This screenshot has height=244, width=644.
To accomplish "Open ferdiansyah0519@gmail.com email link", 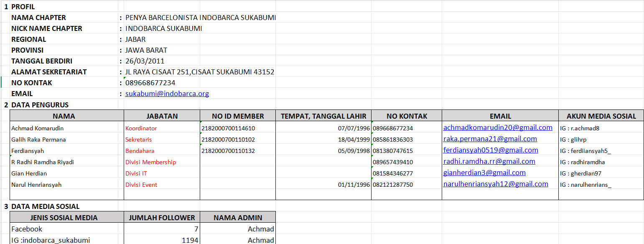I will (x=491, y=150).
